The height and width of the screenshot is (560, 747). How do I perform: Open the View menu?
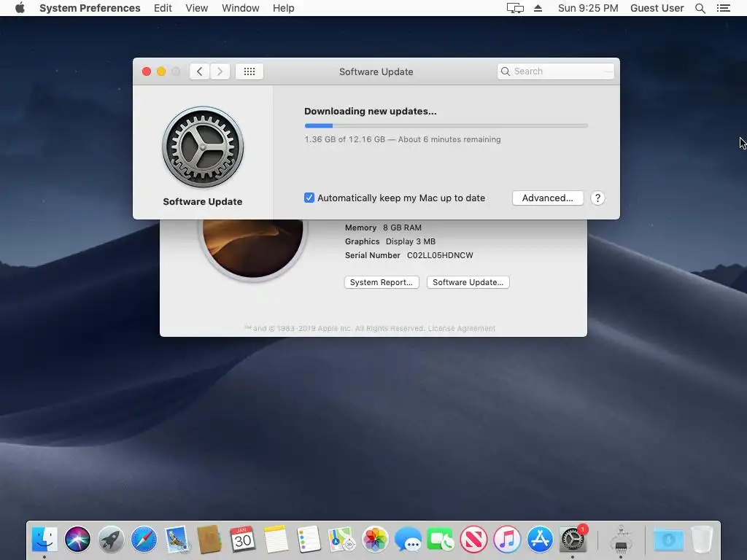(x=197, y=8)
